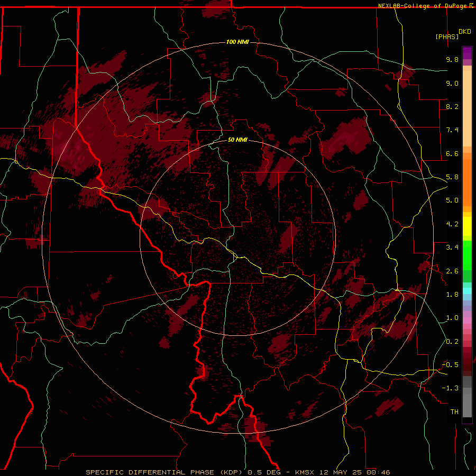Select the 5.0 scale value

tap(452, 200)
